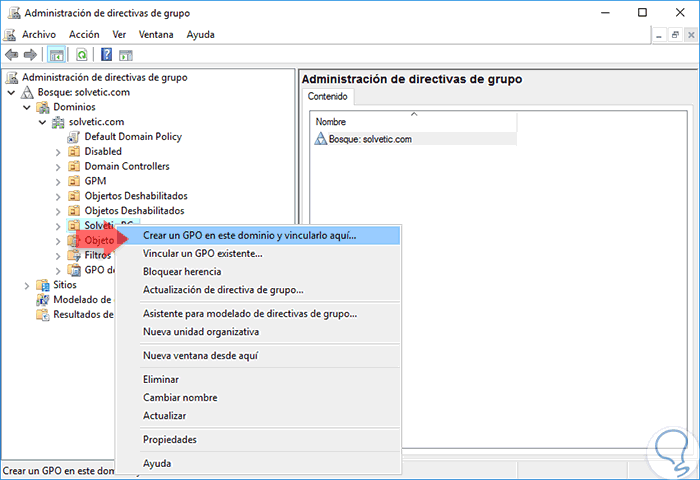Expand the Objertos Deshabilitados node
This screenshot has height=480, width=700.
(x=58, y=196)
